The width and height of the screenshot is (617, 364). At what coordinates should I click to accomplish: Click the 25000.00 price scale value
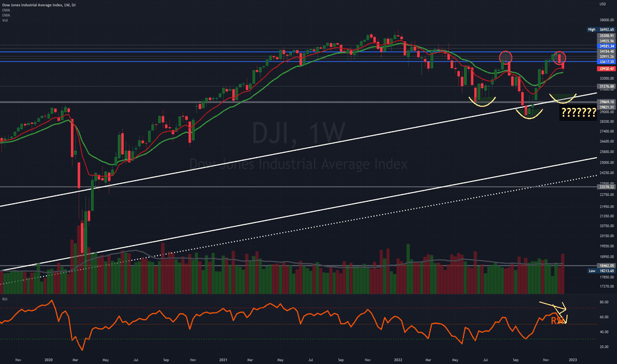point(607,162)
